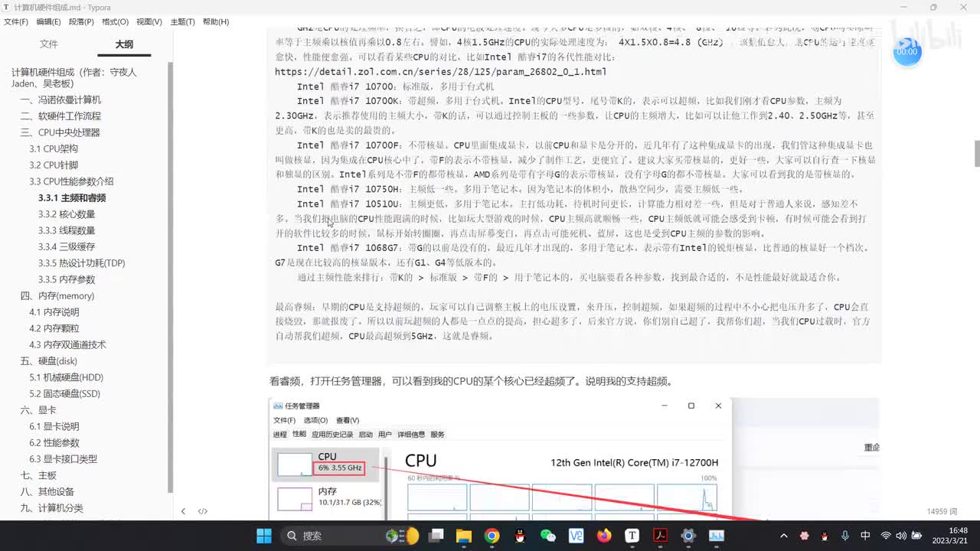This screenshot has height=551, width=980.
Task: Open File Explorer from the taskbar
Action: 463,536
